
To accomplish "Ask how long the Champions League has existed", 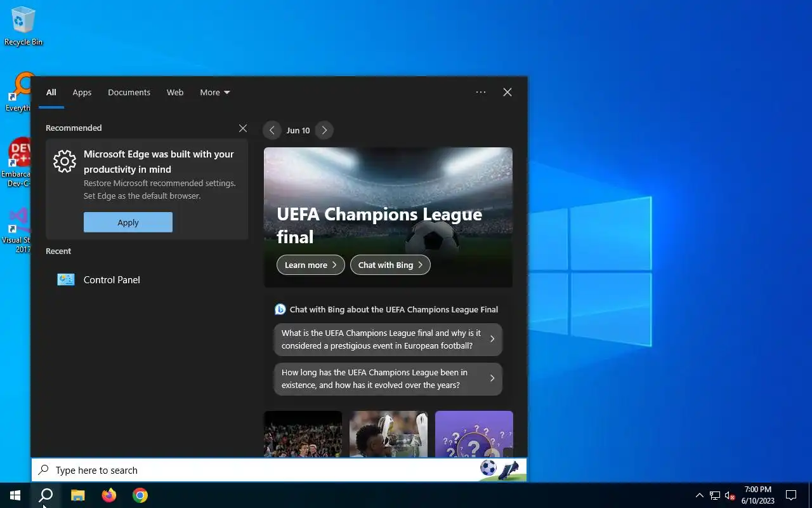I will click(x=388, y=379).
